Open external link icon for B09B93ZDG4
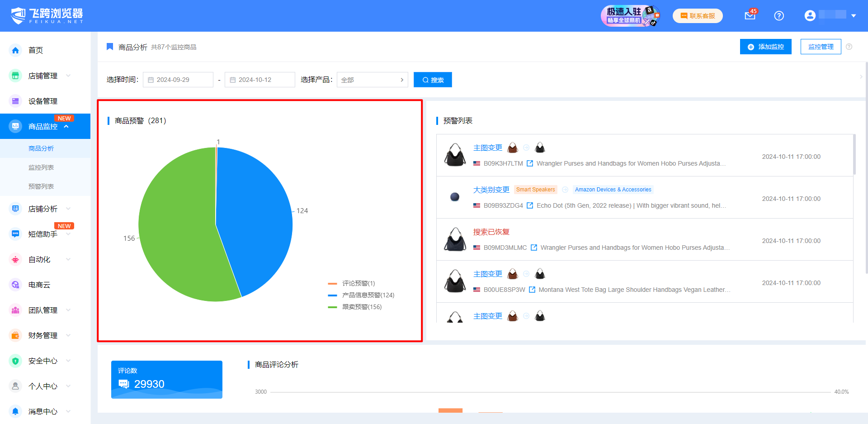 [x=530, y=205]
